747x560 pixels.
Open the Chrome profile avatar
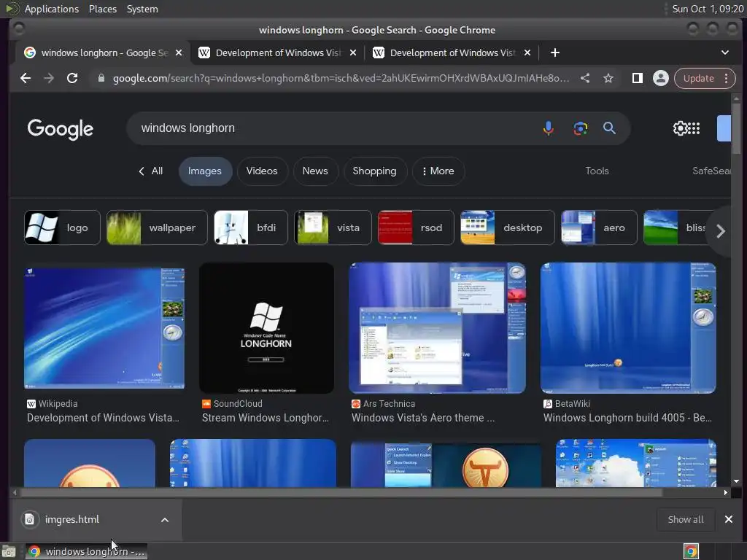pyautogui.click(x=661, y=78)
